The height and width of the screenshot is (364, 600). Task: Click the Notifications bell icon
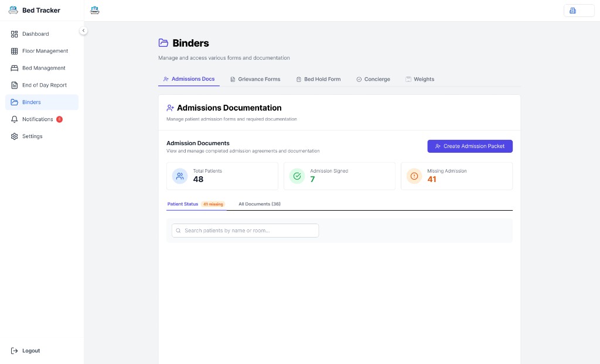(14, 119)
